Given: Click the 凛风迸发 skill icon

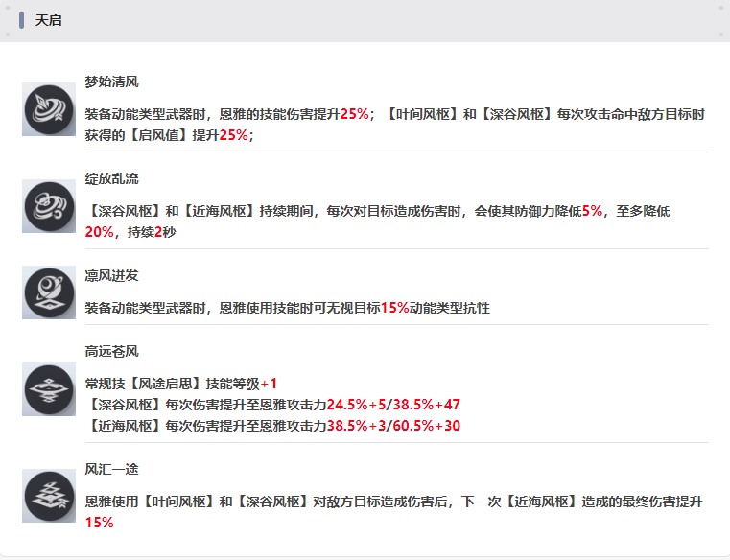Looking at the screenshot, I should [x=49, y=292].
